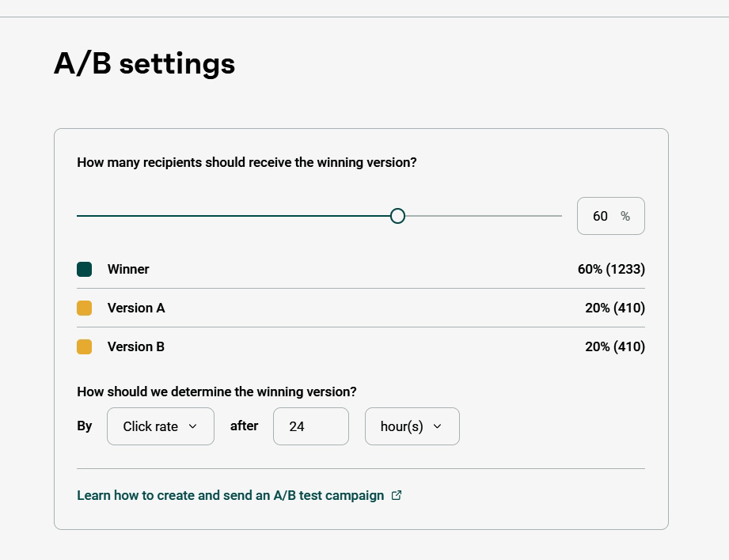The width and height of the screenshot is (729, 560).
Task: Click the chevron on the hour(s) dropdown
Action: pyautogui.click(x=437, y=426)
